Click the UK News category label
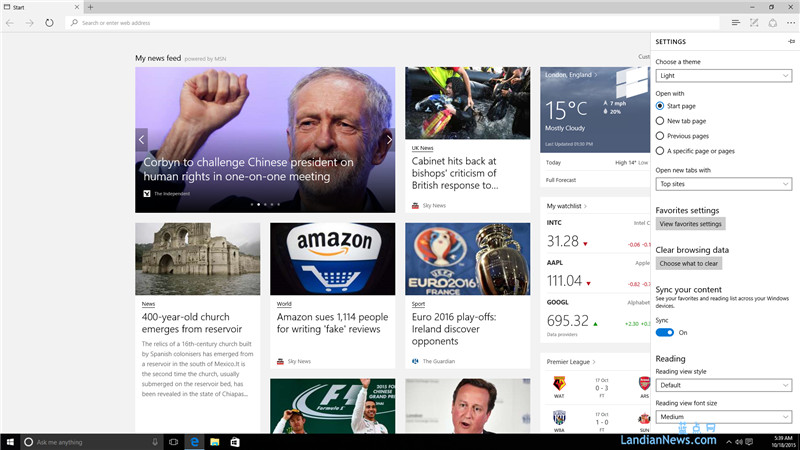 tap(422, 148)
